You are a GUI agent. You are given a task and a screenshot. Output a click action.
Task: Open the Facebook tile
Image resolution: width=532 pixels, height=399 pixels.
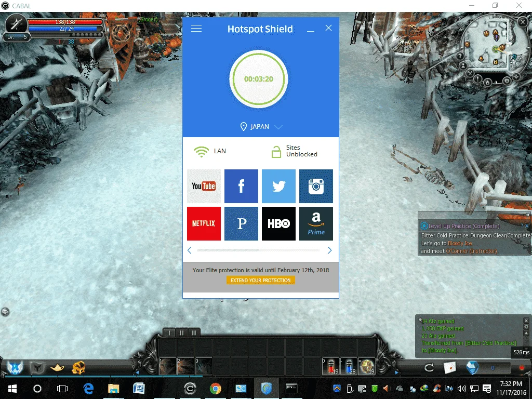[x=241, y=186]
